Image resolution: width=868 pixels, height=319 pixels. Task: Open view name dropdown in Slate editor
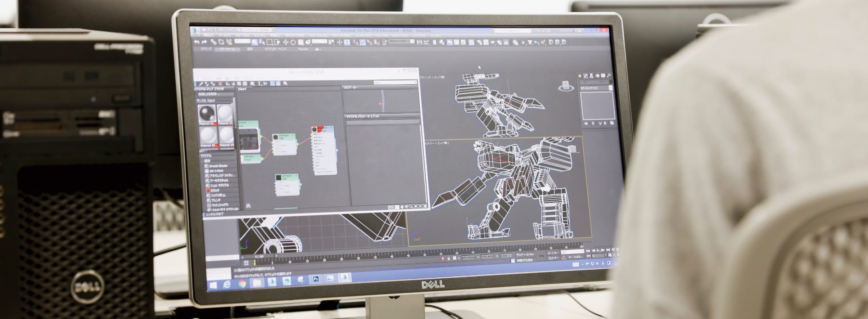(x=395, y=82)
